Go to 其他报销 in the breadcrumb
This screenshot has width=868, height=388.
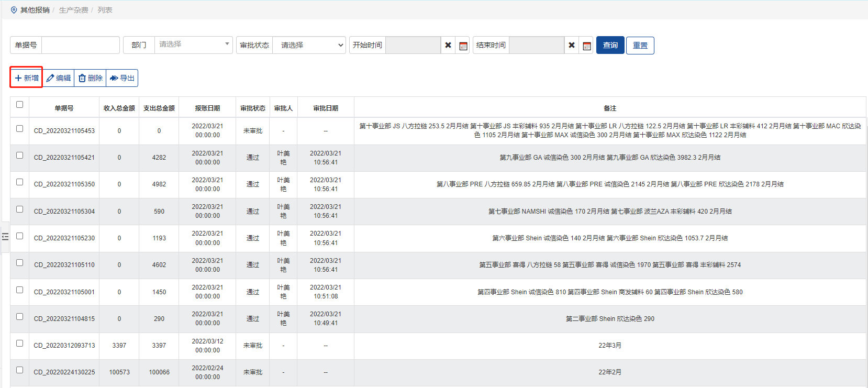pyautogui.click(x=35, y=10)
